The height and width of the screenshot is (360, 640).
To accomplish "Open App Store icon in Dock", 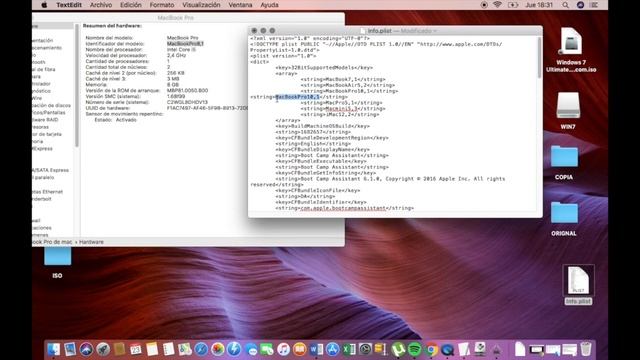I will click(x=333, y=349).
